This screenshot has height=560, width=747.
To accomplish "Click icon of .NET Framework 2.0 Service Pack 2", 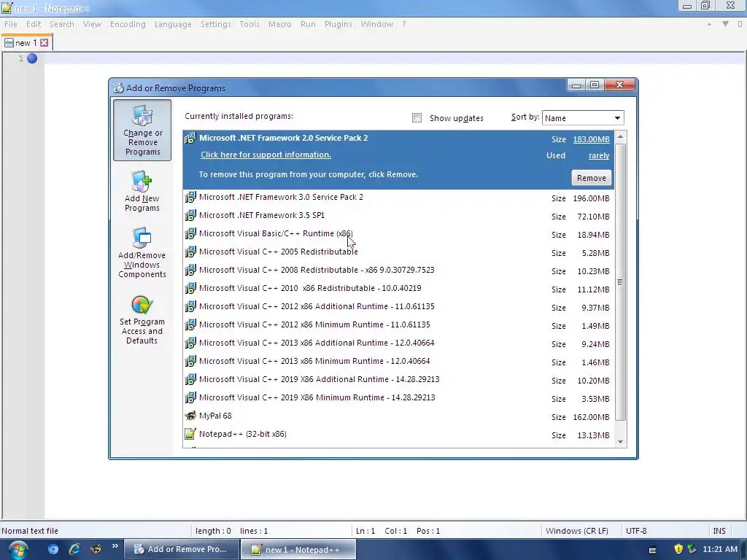I will [190, 138].
